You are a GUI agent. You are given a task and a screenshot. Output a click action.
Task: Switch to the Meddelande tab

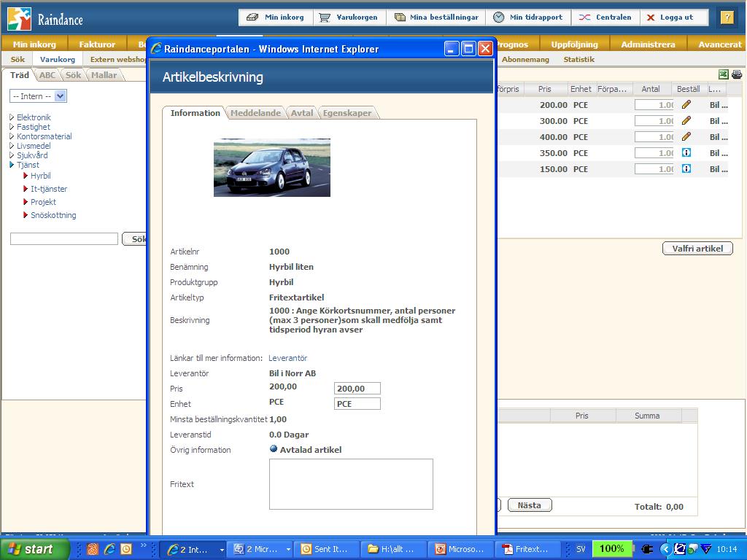255,113
